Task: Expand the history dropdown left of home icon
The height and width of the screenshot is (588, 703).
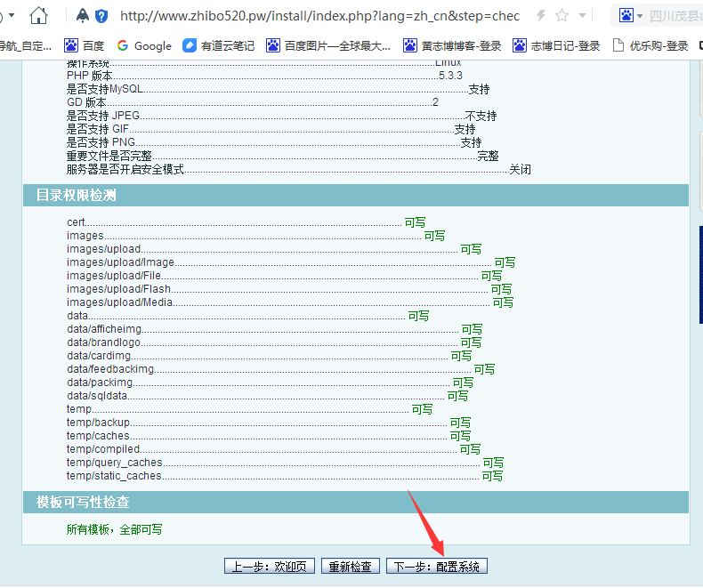Action: coord(12,15)
